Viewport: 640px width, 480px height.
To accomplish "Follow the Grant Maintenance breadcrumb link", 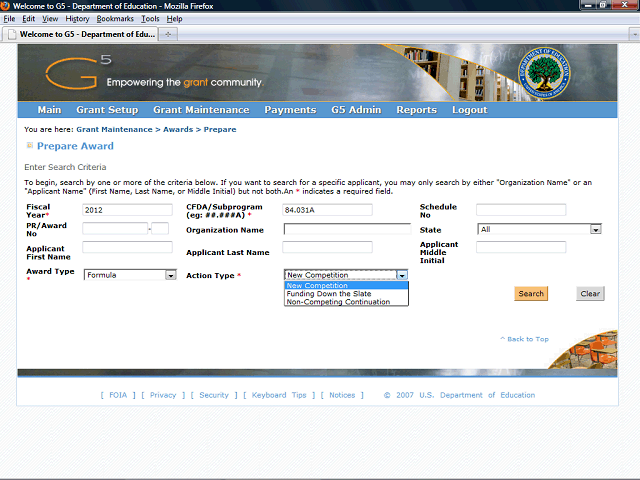I will click(x=114, y=129).
